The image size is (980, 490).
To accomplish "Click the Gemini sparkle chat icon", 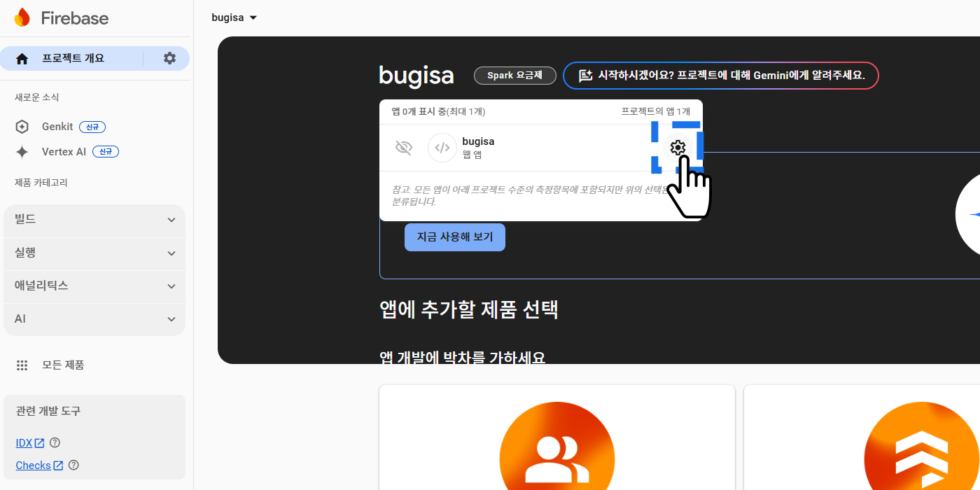I will [x=585, y=76].
